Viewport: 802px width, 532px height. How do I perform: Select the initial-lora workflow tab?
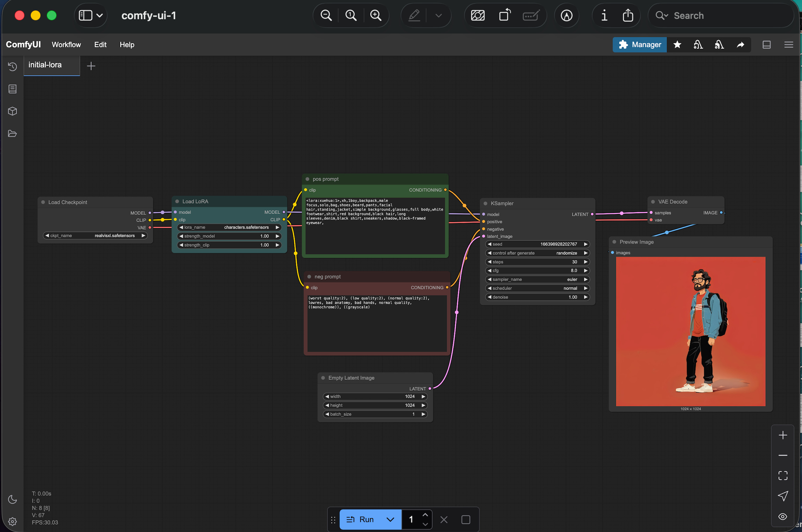tap(45, 65)
